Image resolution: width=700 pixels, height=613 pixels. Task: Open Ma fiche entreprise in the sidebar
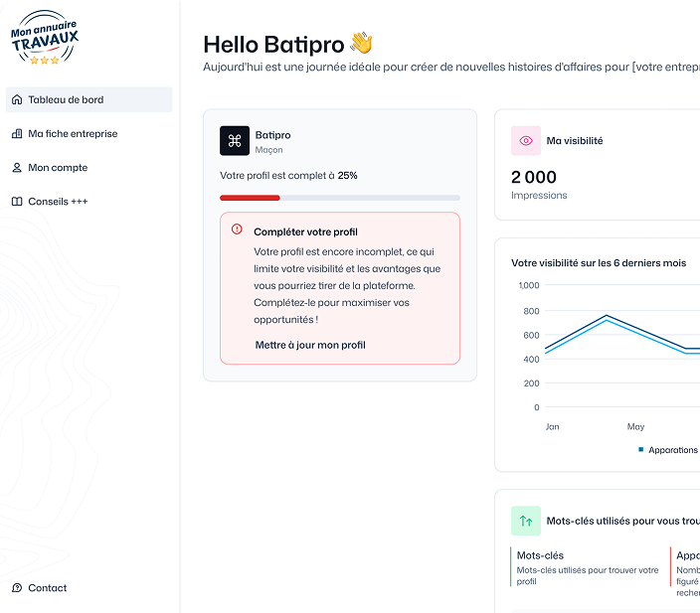coord(73,134)
